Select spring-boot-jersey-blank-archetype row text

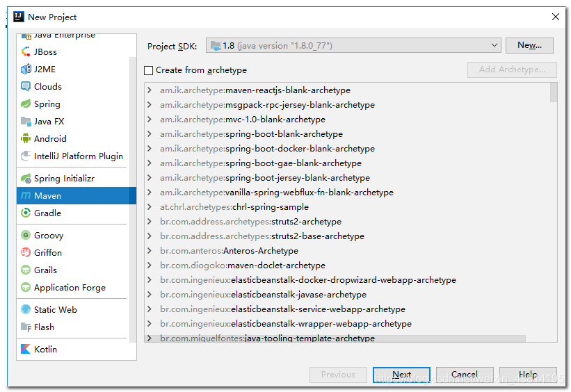[x=265, y=178]
